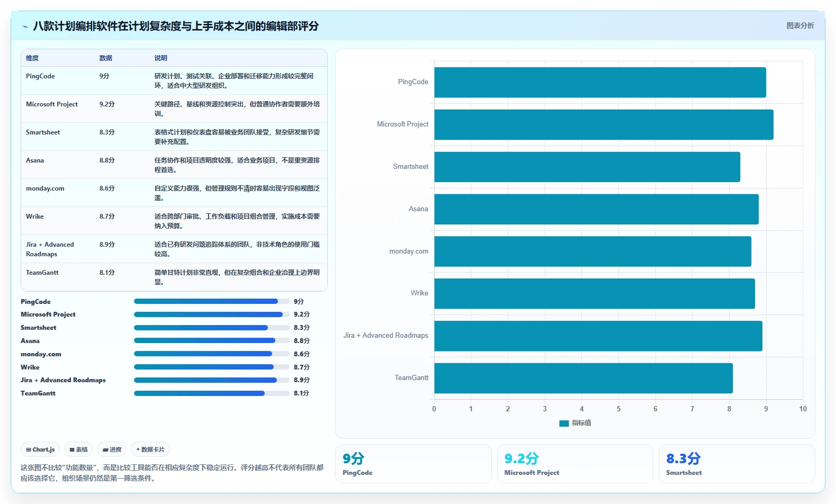
Task: Click the 8.7分 value in the table
Action: coord(107,217)
